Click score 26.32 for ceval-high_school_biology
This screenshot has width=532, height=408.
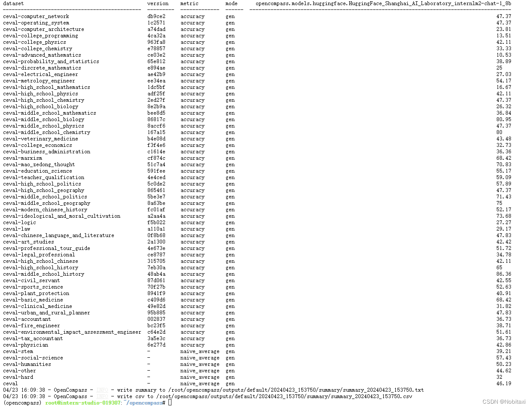[504, 107]
